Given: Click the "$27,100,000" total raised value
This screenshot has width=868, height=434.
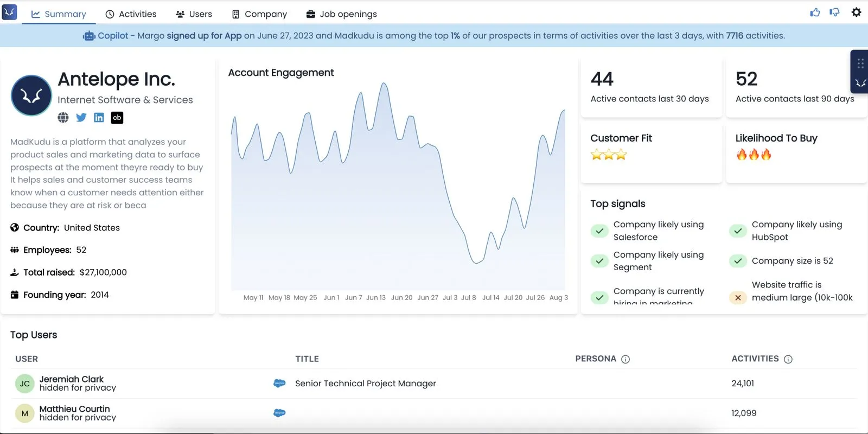Looking at the screenshot, I should click(x=103, y=272).
